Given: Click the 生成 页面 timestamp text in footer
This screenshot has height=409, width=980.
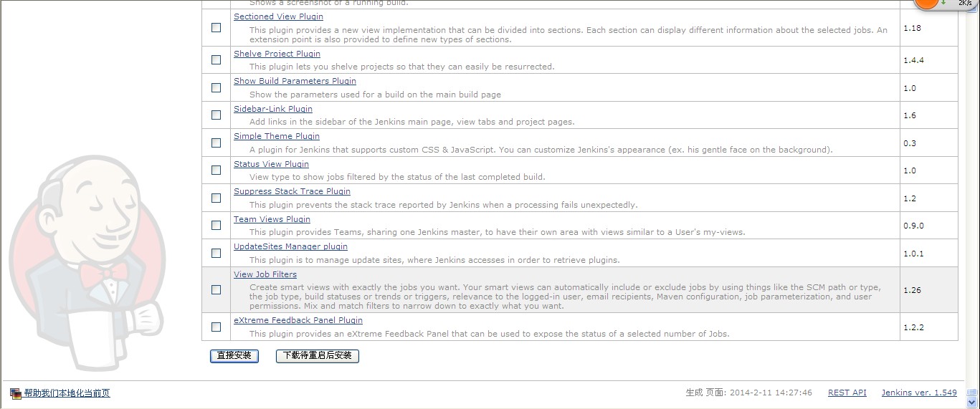Looking at the screenshot, I should (748, 393).
